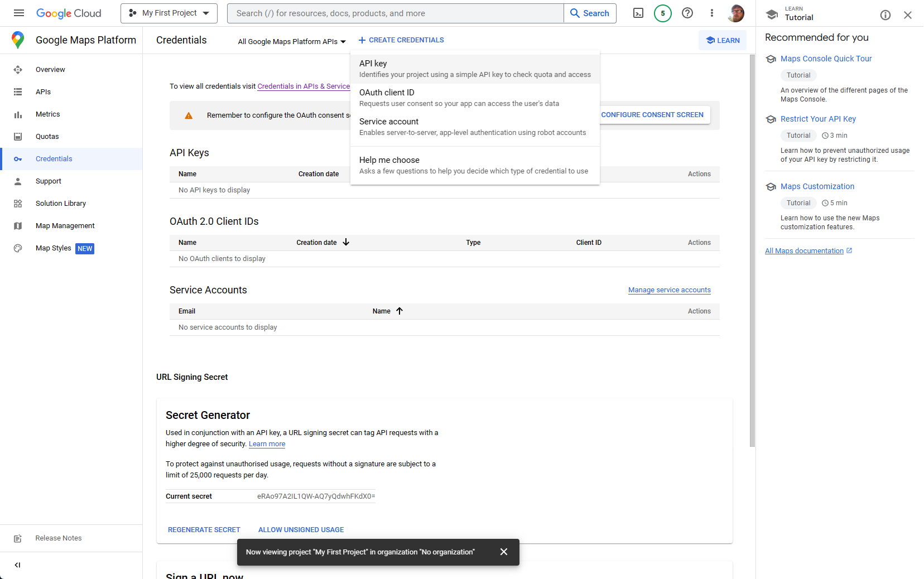Viewport: 924px width, 579px height.
Task: Open the main navigation hamburger menu
Action: (x=19, y=13)
